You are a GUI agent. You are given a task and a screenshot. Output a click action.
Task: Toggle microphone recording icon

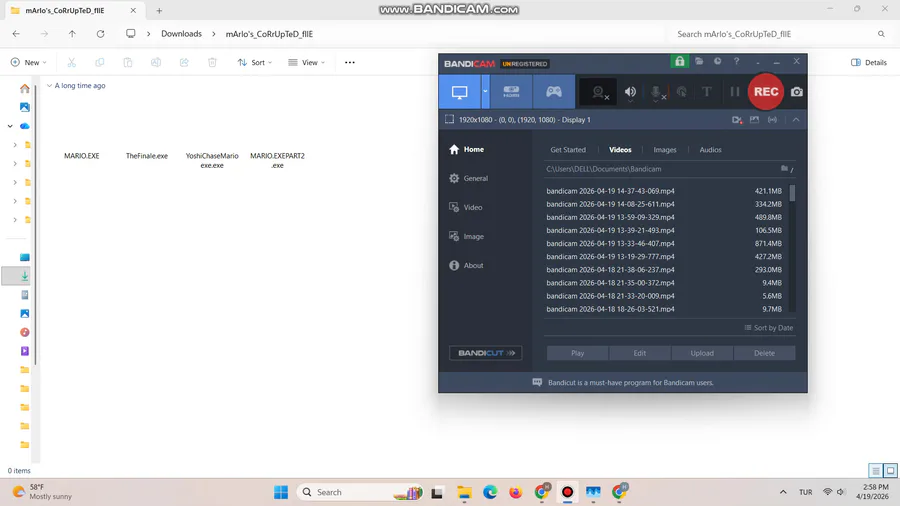coord(656,92)
